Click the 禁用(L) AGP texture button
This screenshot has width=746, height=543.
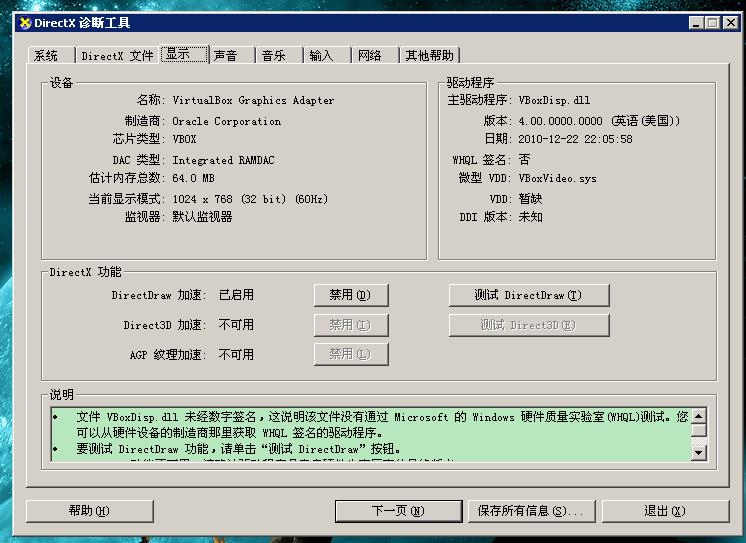(351, 354)
